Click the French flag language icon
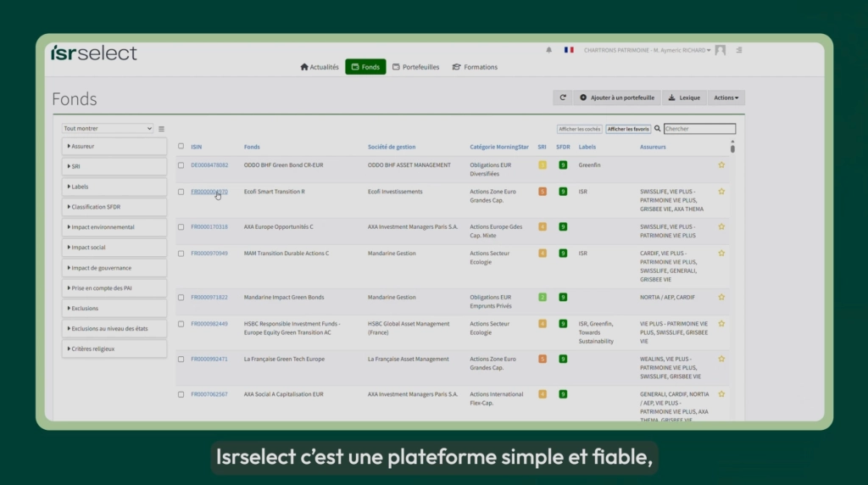The height and width of the screenshot is (485, 868). (569, 50)
